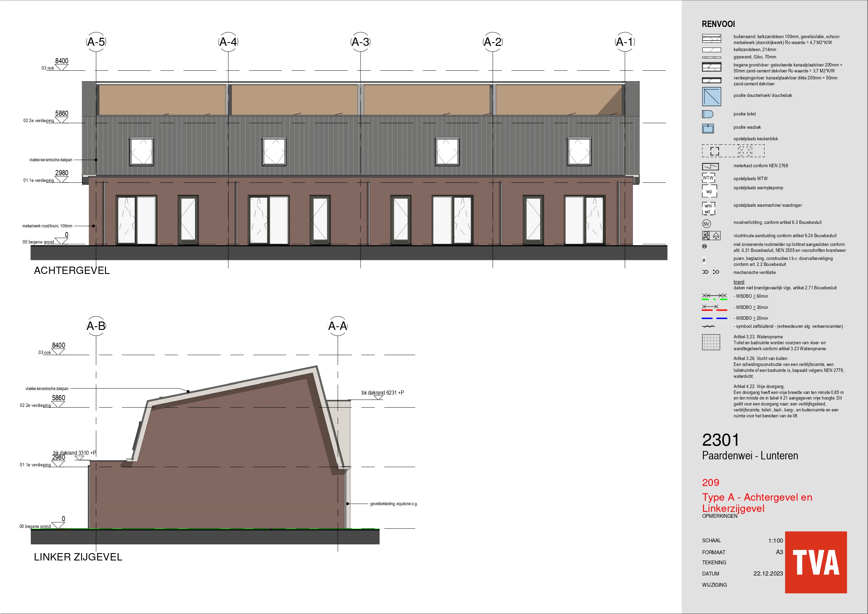Select the zelfsluitend wavy line symbol

(709, 326)
